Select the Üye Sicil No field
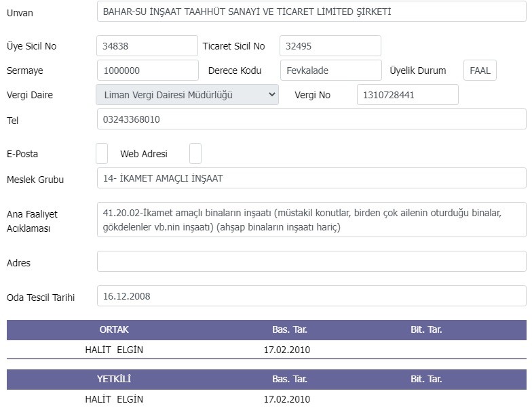The image size is (532, 408). coord(147,46)
